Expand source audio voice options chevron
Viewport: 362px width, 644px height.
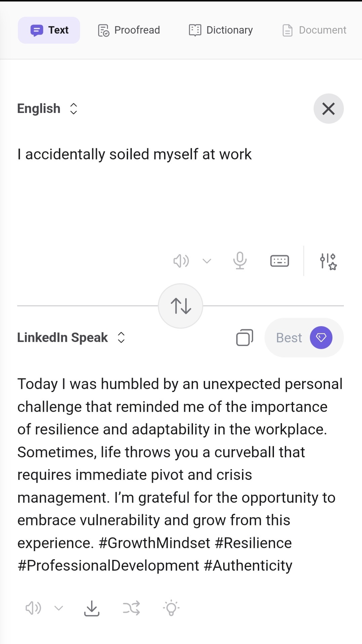207,261
